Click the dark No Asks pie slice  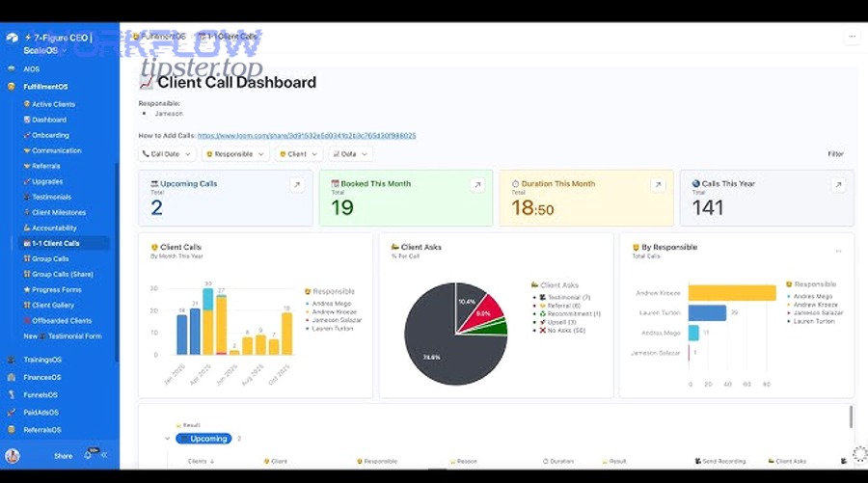446,347
